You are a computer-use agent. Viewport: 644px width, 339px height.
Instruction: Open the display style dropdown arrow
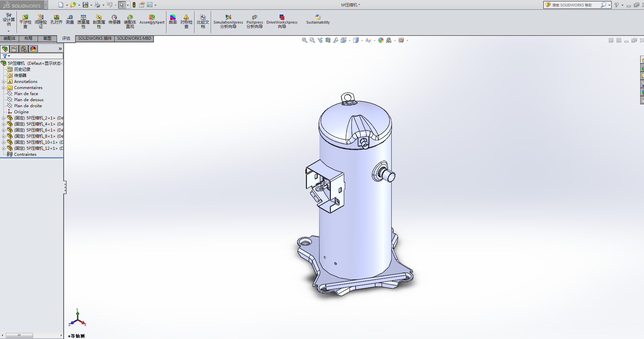[x=362, y=41]
